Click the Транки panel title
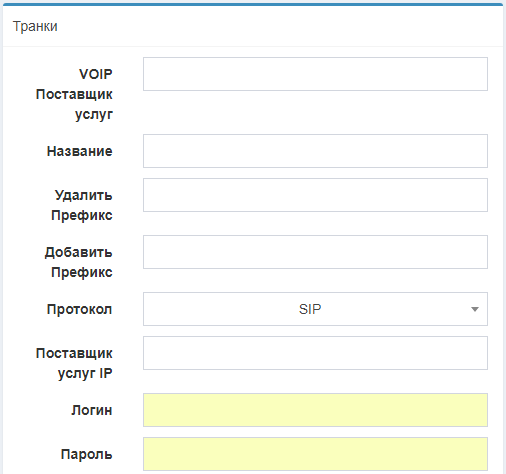Viewport: 506px width, 474px height. [x=35, y=26]
